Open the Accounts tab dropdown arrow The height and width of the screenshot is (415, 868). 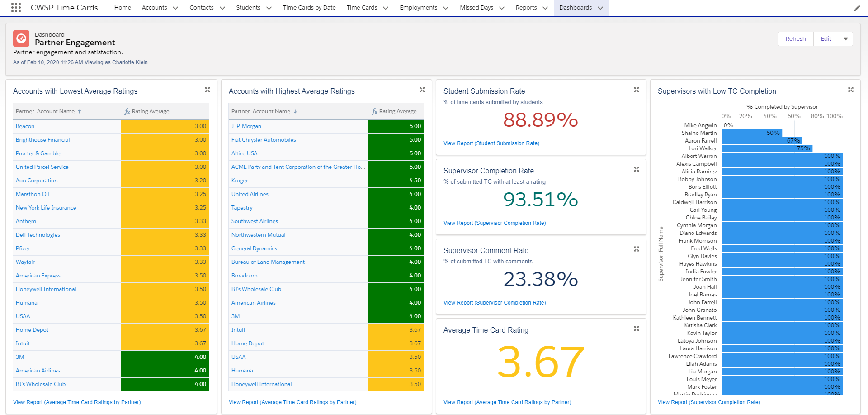tap(175, 8)
